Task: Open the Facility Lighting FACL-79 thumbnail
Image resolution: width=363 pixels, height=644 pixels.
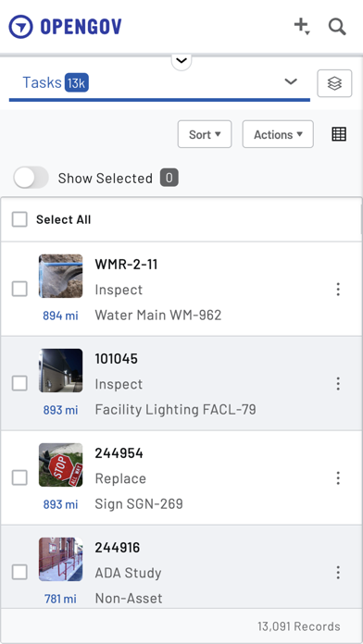Action: pos(61,370)
